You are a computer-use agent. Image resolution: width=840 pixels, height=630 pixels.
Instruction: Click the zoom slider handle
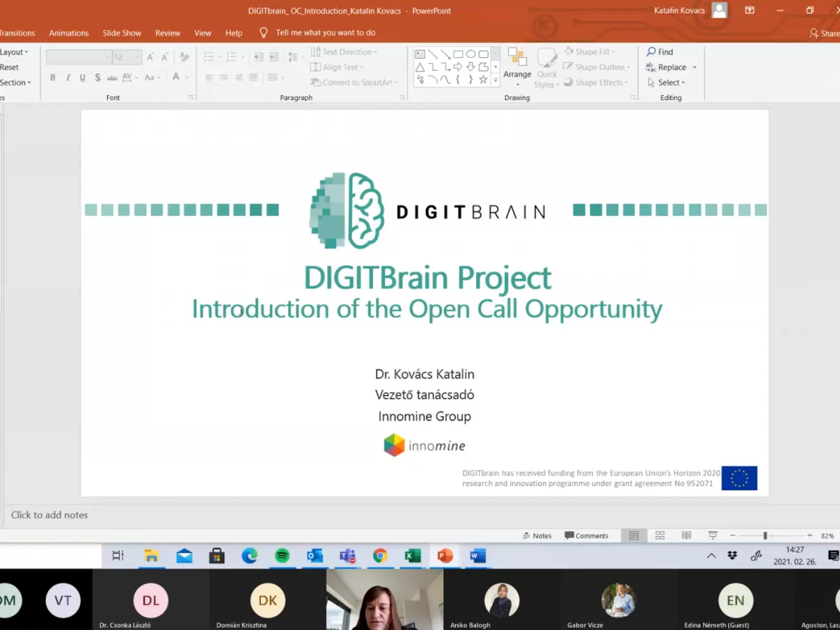pyautogui.click(x=765, y=535)
